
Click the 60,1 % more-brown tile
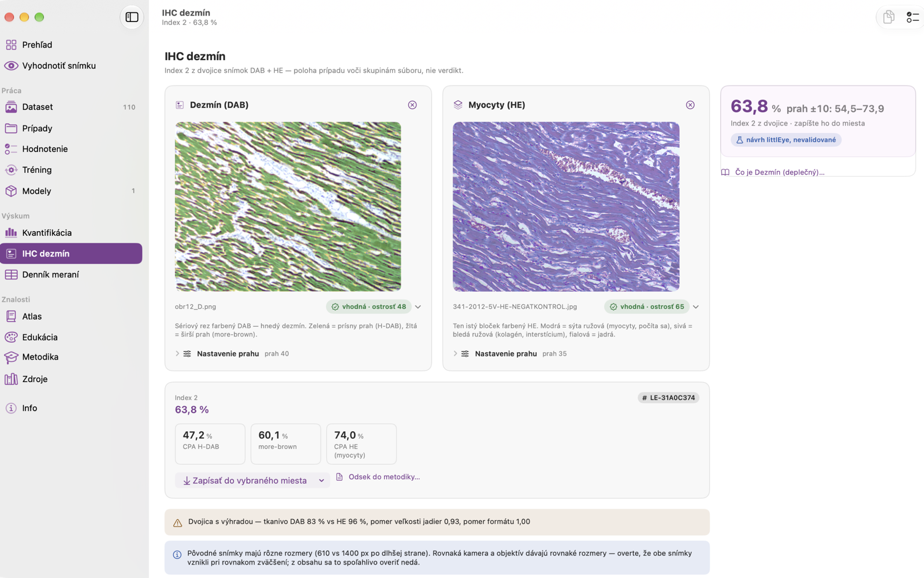click(286, 444)
